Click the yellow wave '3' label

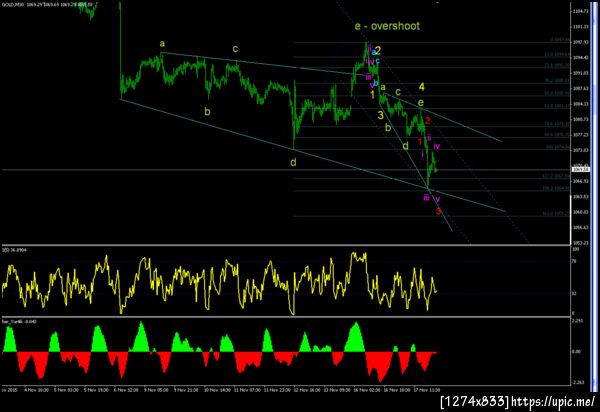pos(380,115)
